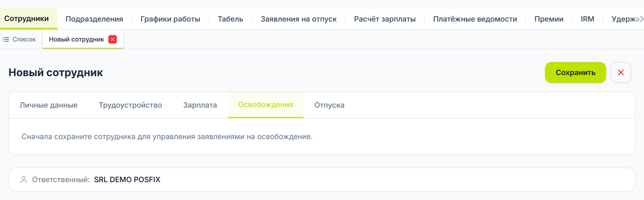Click the SRL DEMO POSFIX responsible name
Screen dimensions: 644x200
tap(127, 180)
